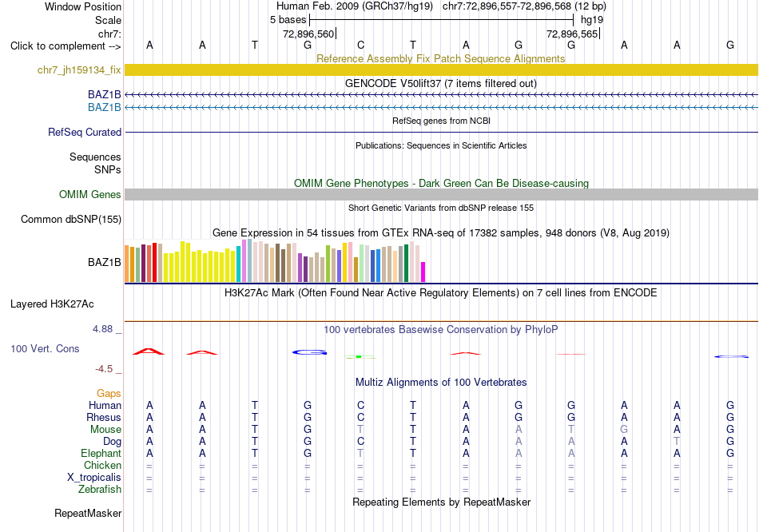The image size is (759, 532).
Task: Click the Sequences track label
Action: 95,157
